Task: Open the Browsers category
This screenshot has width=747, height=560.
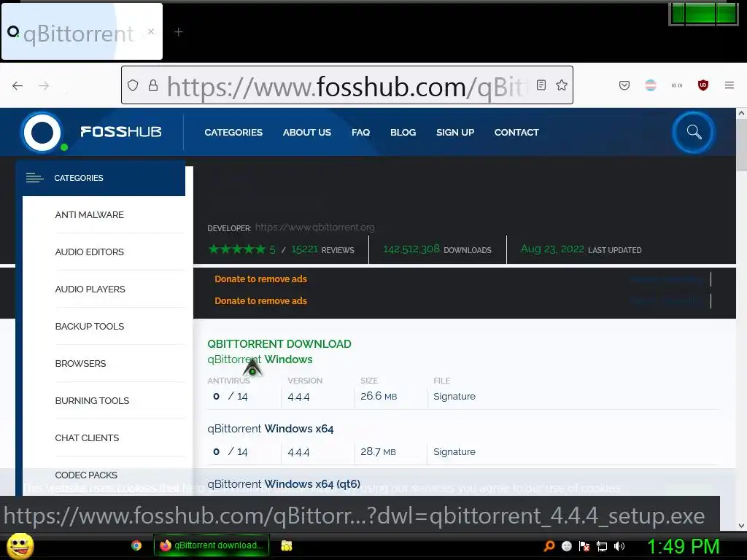Action: click(80, 363)
